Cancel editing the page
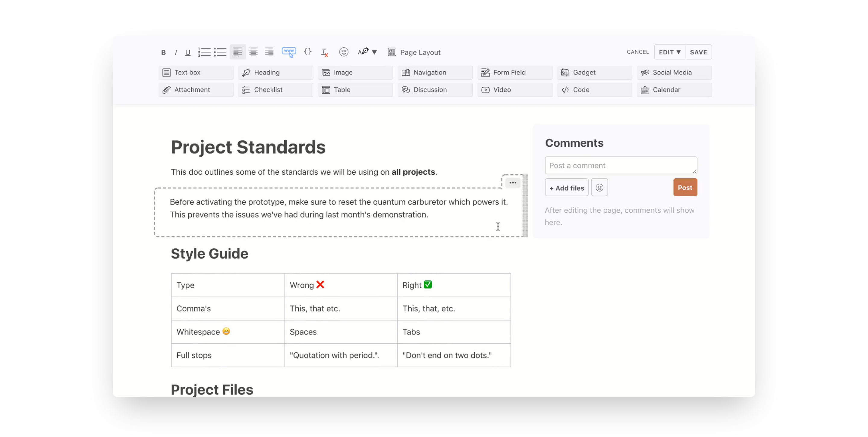Viewport: 868px width, 437px height. (x=637, y=52)
